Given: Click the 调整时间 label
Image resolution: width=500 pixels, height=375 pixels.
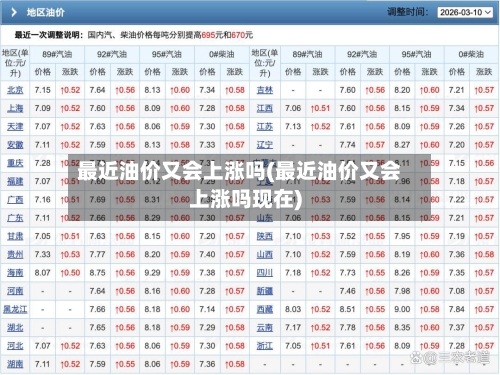Looking at the screenshot, I should coord(408,12).
